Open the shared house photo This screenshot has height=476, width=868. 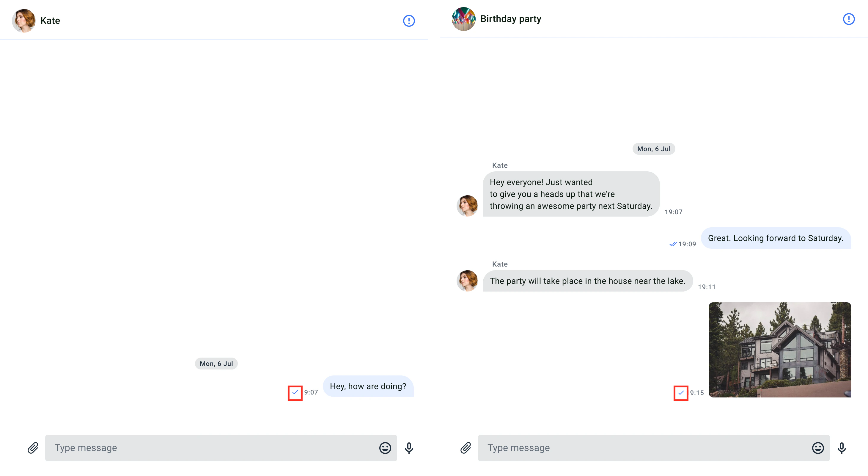click(780, 350)
